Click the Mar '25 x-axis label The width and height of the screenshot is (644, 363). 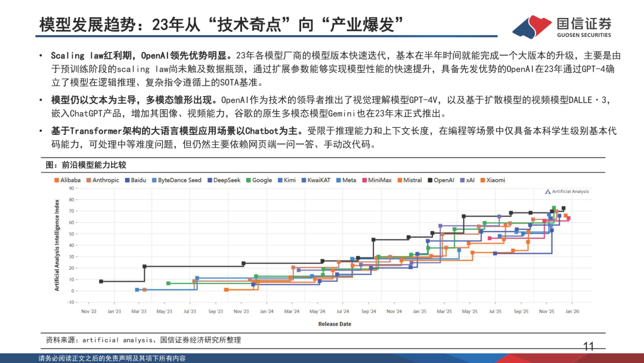coord(444,311)
